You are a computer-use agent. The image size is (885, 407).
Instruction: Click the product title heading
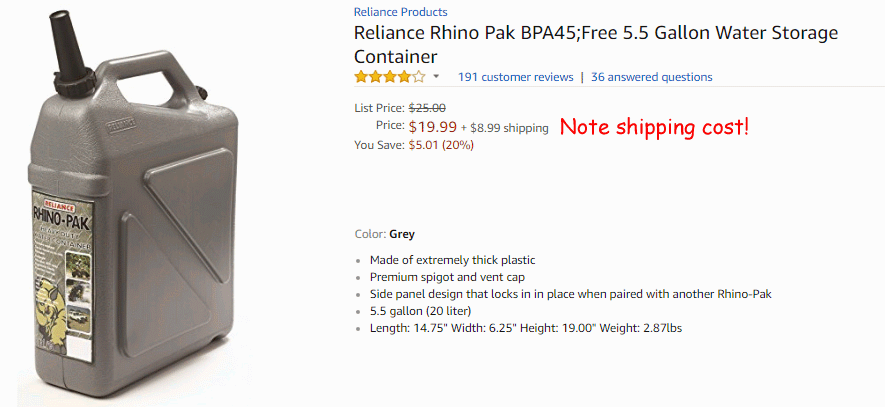pos(595,44)
